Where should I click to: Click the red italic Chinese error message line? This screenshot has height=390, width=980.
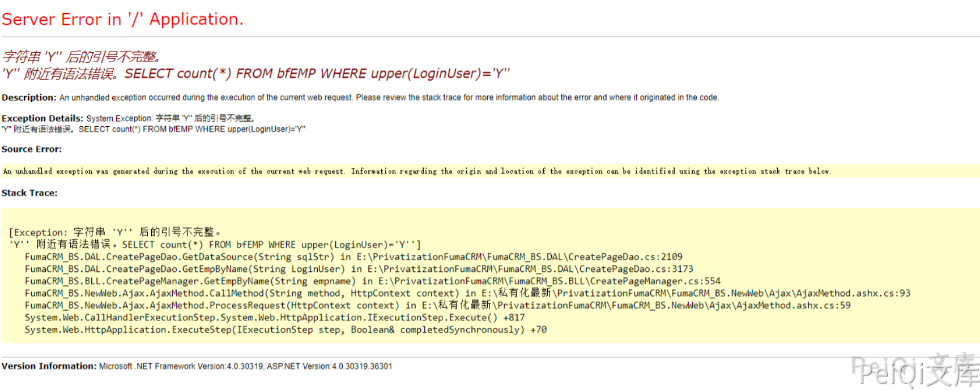(x=82, y=57)
